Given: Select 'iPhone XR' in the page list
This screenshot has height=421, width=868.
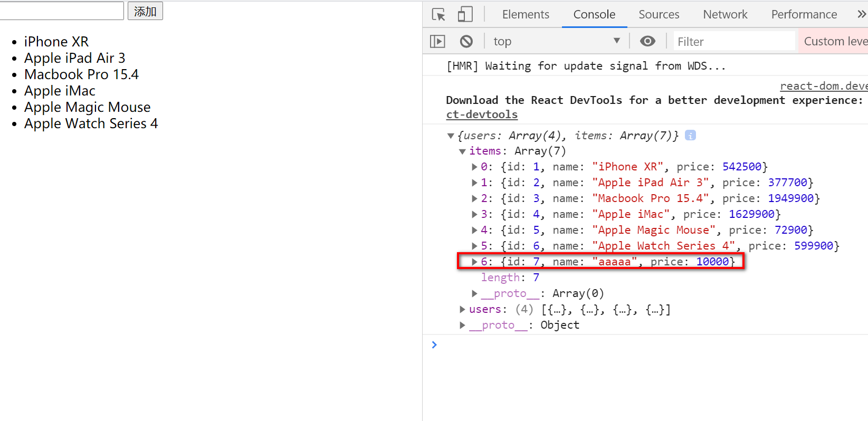Looking at the screenshot, I should tap(56, 42).
